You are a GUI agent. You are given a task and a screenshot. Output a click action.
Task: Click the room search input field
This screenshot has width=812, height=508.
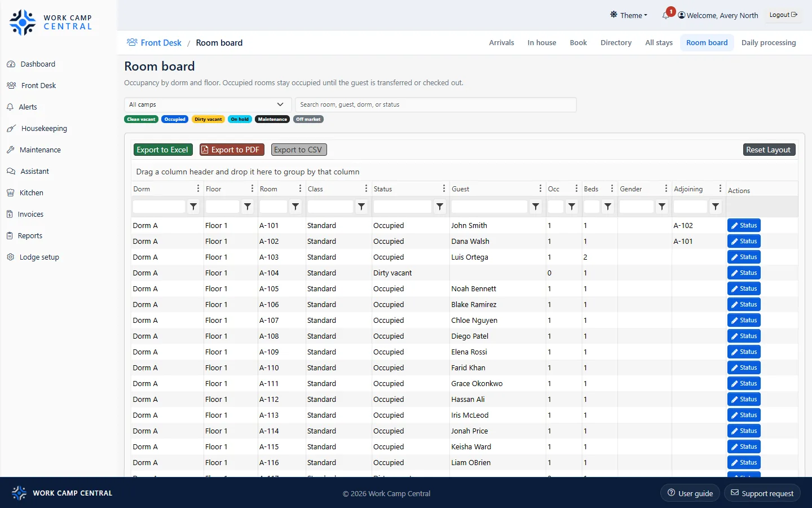click(x=436, y=104)
